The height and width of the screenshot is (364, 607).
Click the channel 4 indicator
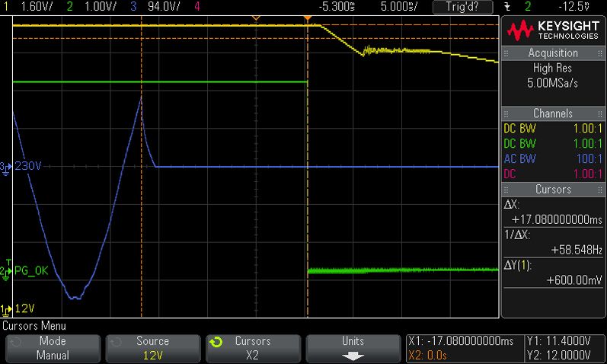point(197,6)
